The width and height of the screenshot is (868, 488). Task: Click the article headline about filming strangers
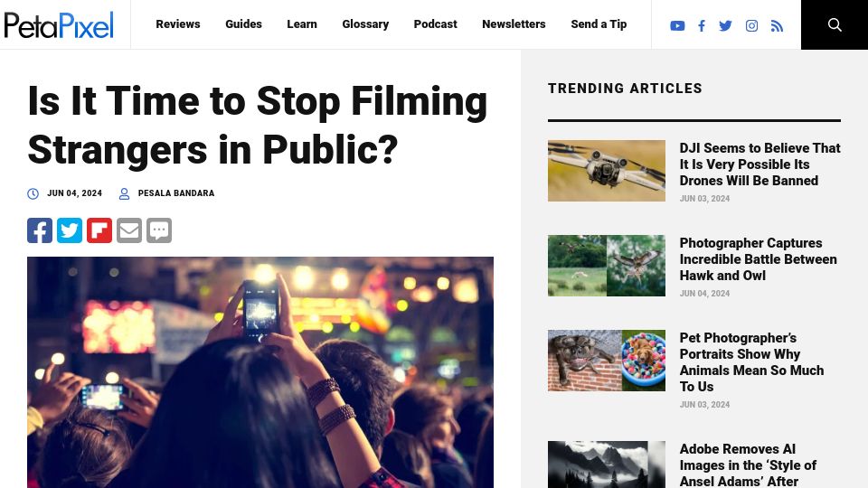tap(258, 126)
